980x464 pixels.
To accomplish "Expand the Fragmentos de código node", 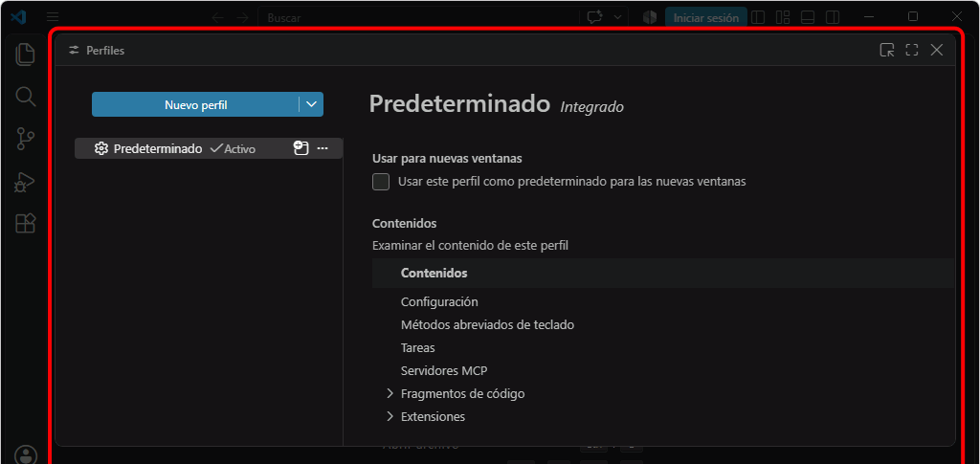I will tap(390, 393).
